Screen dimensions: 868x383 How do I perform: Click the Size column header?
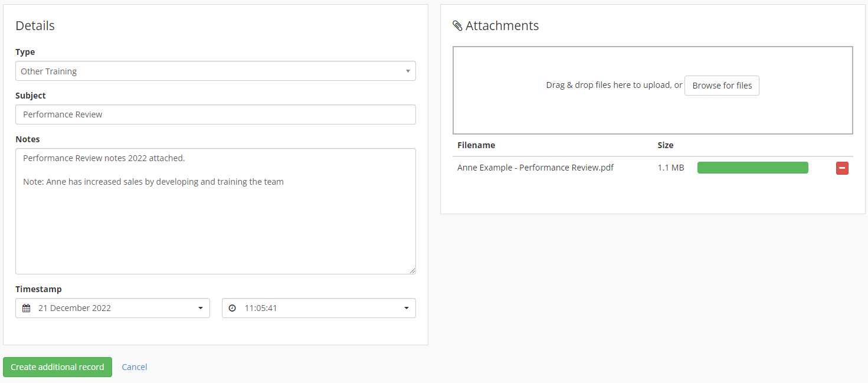tap(666, 145)
